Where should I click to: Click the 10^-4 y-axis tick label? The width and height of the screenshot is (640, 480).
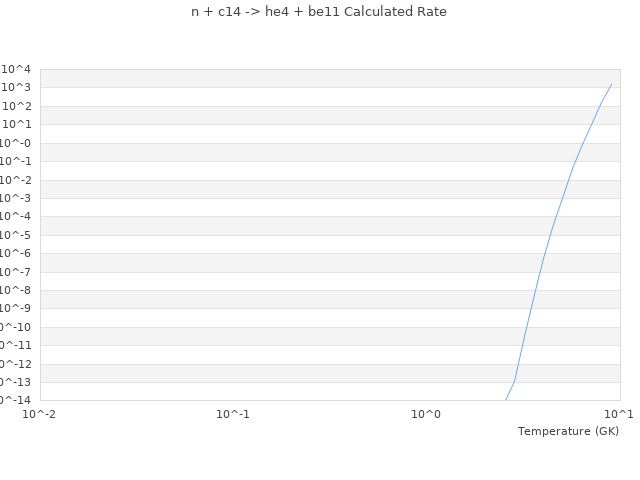pos(16,216)
